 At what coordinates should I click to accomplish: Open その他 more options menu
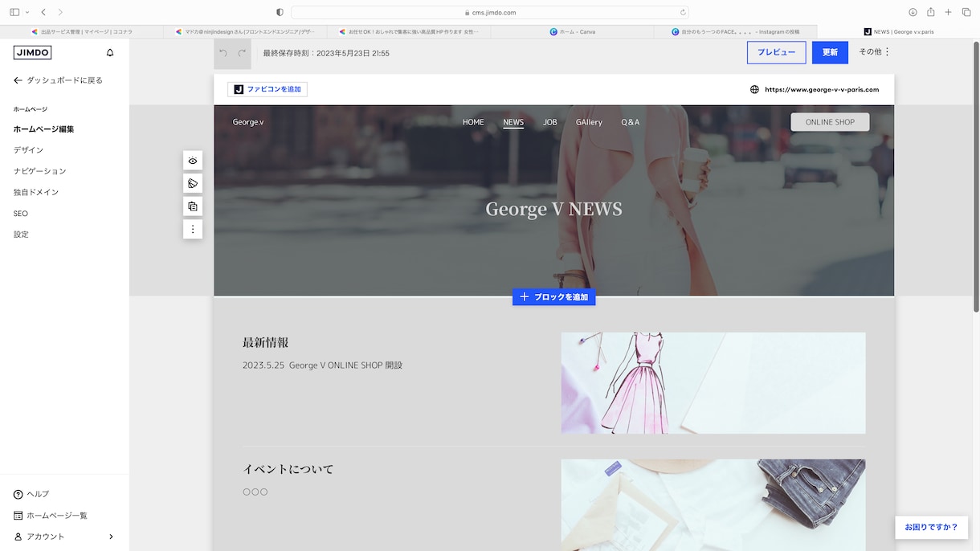[x=875, y=52]
